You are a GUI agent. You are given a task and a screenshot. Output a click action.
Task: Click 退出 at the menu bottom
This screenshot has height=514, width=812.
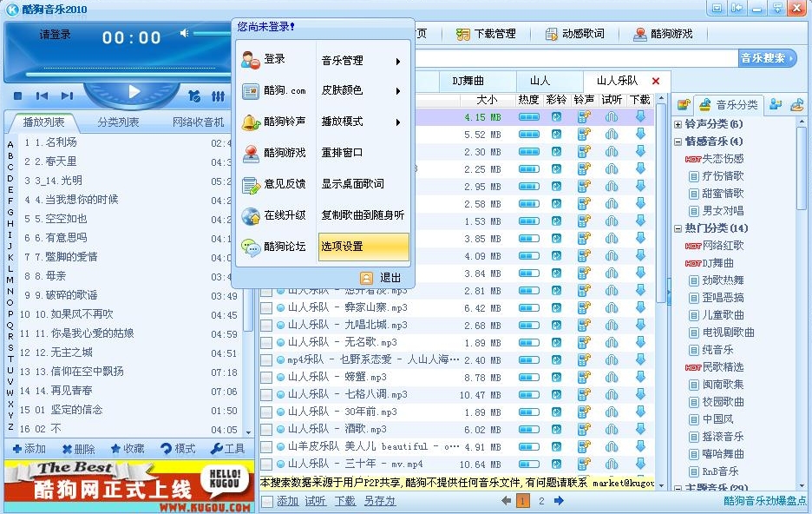click(381, 278)
